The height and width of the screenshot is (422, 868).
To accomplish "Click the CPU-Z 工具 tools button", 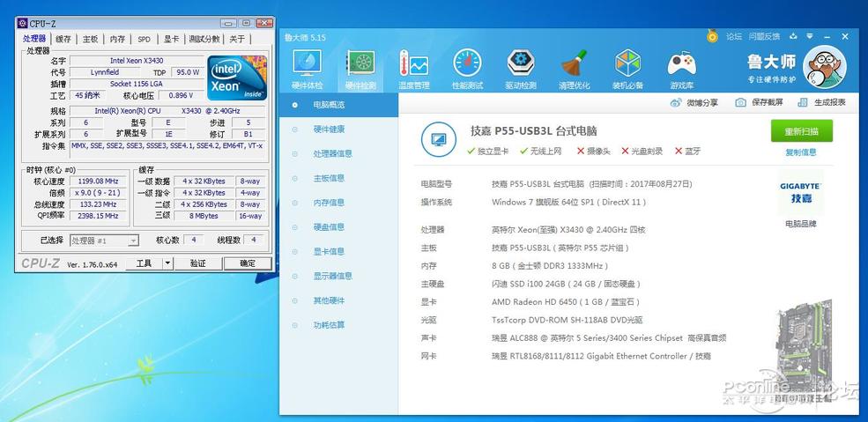I will tap(144, 263).
